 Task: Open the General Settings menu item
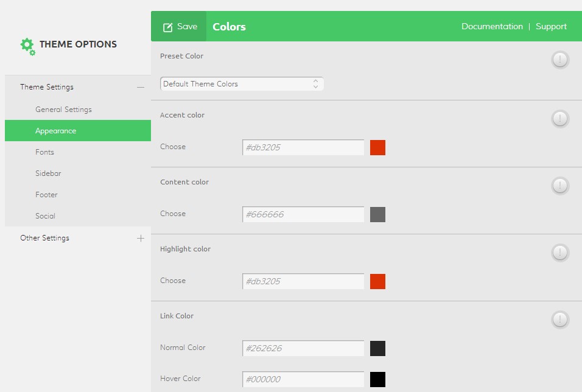(x=63, y=110)
